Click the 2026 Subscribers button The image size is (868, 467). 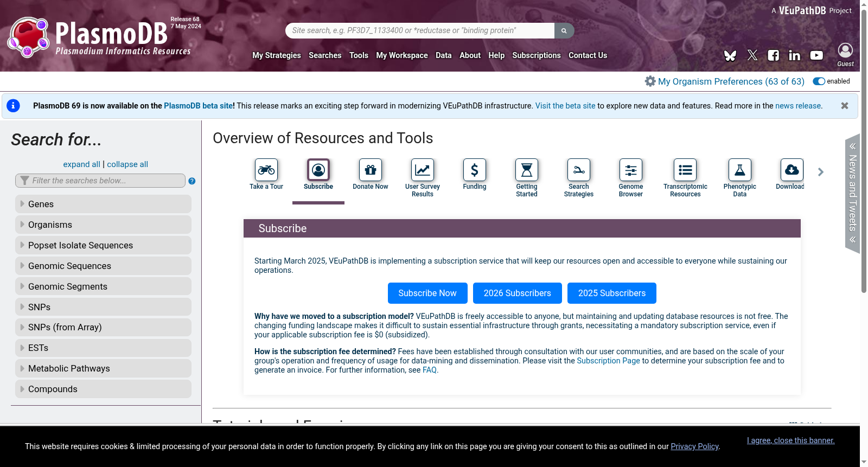click(518, 293)
